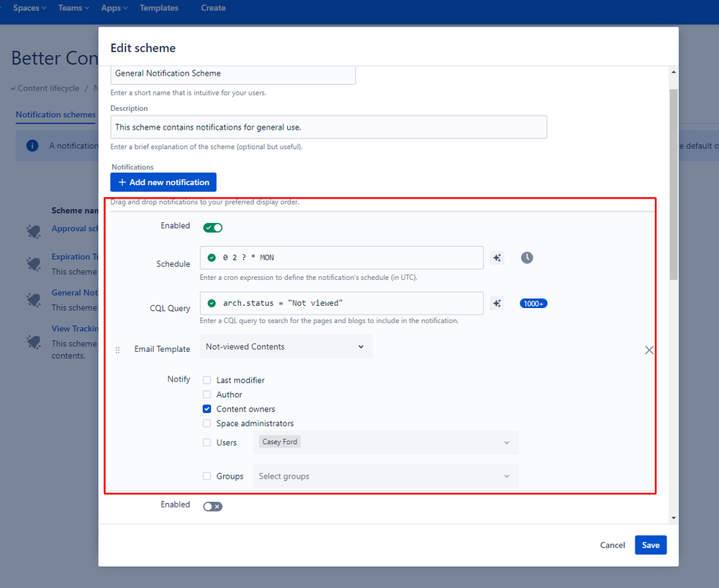The height and width of the screenshot is (588, 719).
Task: Click the bell icon next to General Notification scheme
Action: (34, 299)
